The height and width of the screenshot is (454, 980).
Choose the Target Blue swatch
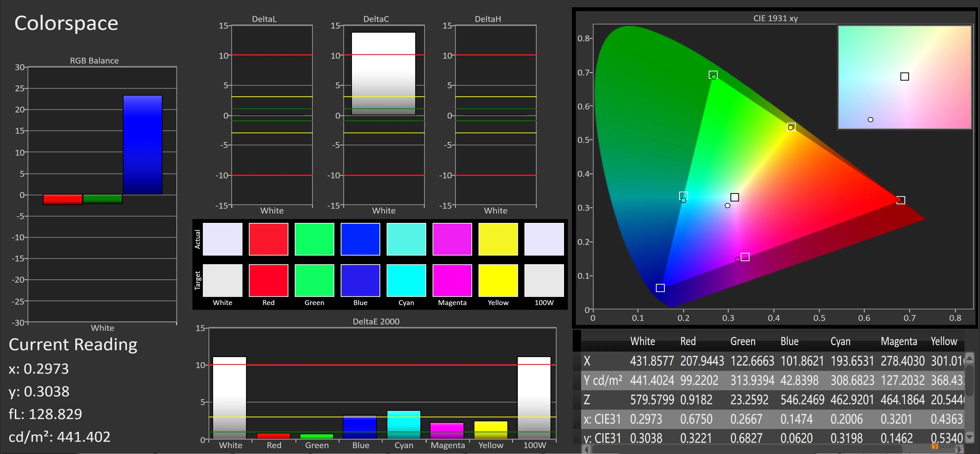click(x=360, y=281)
